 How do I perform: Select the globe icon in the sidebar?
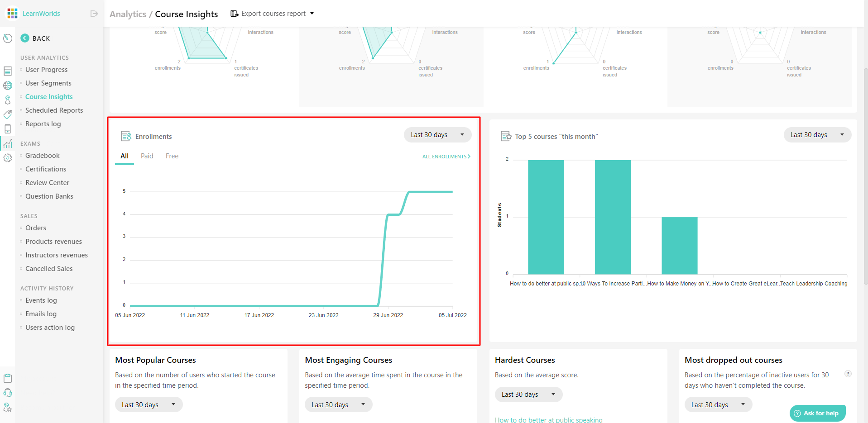tap(8, 86)
